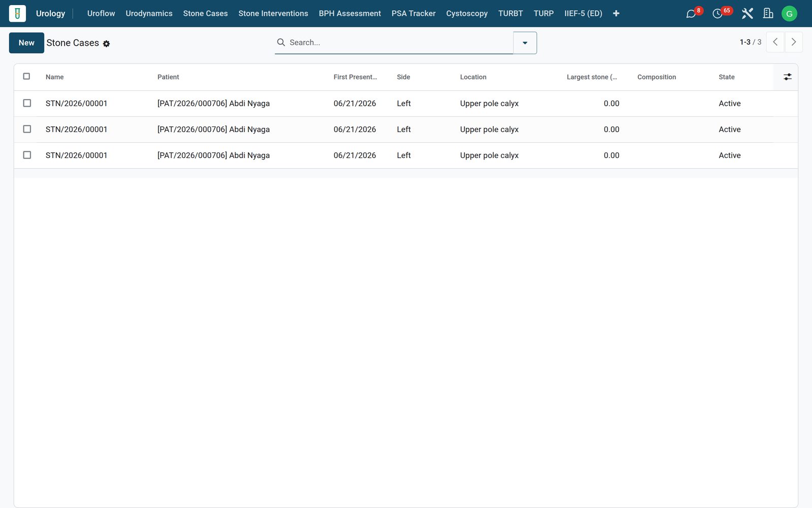Screen dimensions: 812x508
Task: Click the Stone Cases gear settings icon
Action: click(106, 44)
